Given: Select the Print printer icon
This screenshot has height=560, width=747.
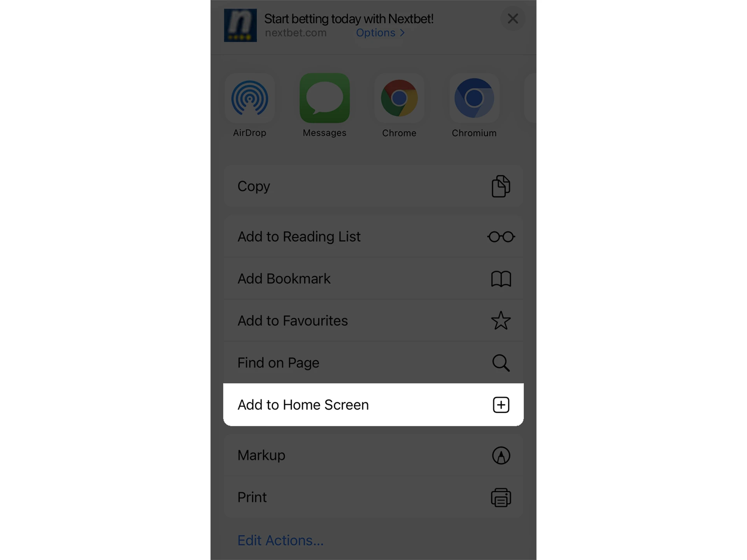Looking at the screenshot, I should tap(501, 497).
